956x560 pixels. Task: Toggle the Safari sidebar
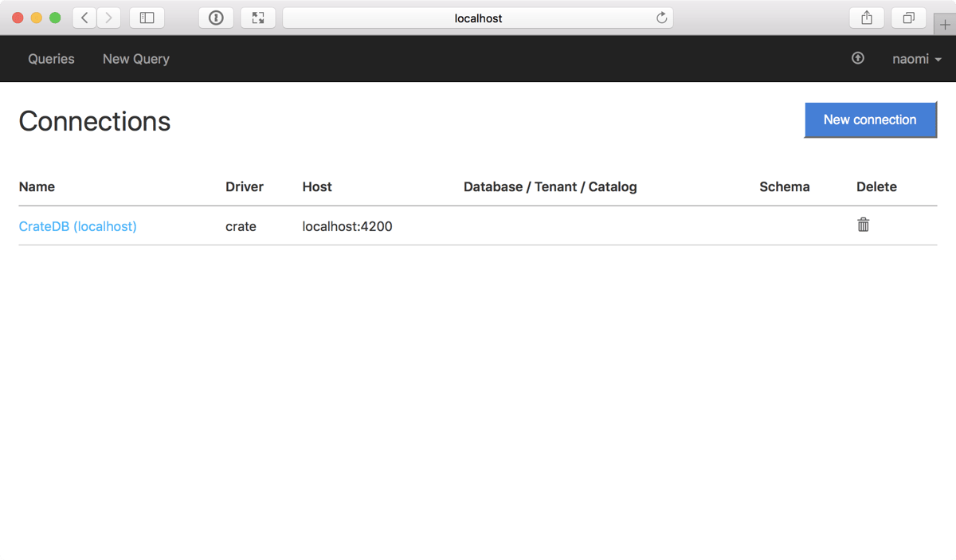147,18
